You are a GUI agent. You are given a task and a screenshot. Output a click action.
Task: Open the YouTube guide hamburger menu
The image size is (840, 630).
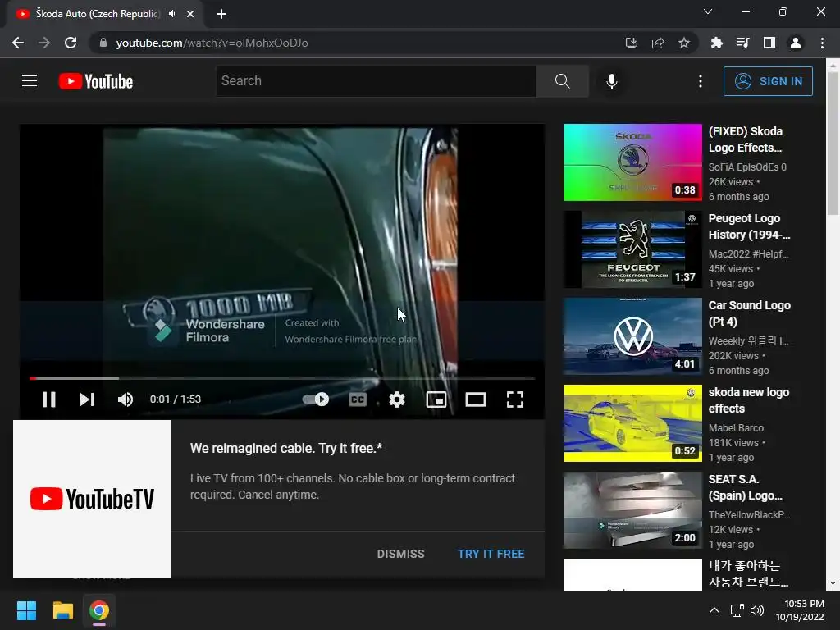30,81
